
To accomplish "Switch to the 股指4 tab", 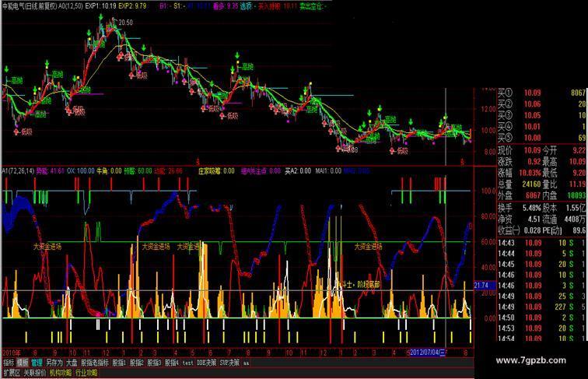I will (172, 363).
